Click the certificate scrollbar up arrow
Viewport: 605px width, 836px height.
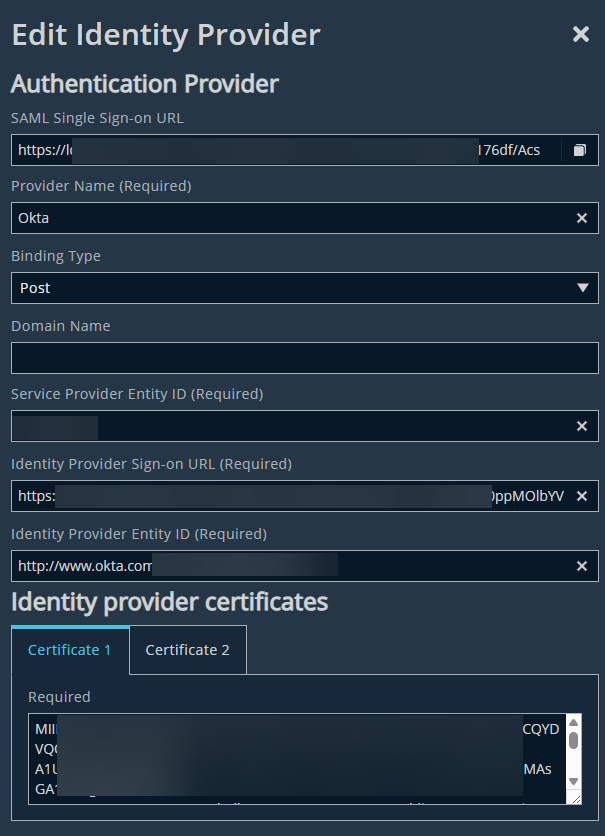tap(574, 722)
